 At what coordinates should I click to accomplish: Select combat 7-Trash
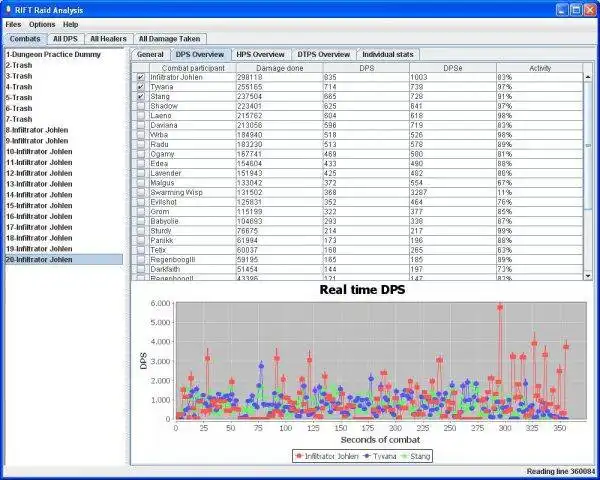19,119
